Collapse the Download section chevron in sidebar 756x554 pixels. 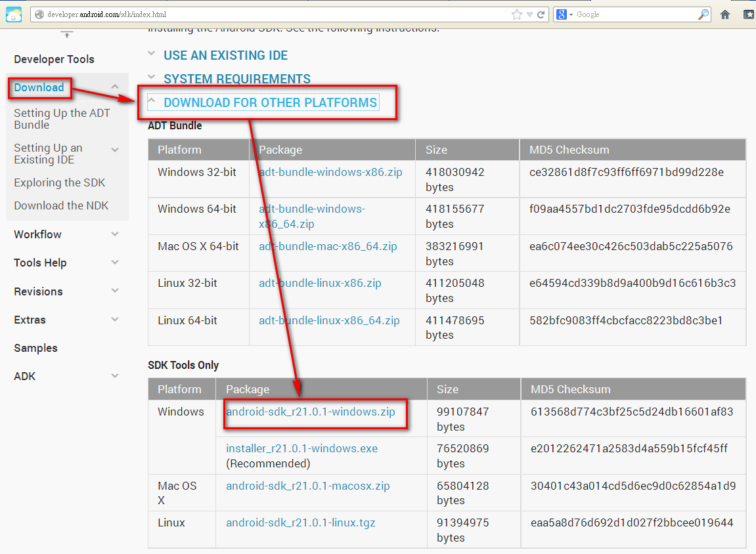point(115,87)
